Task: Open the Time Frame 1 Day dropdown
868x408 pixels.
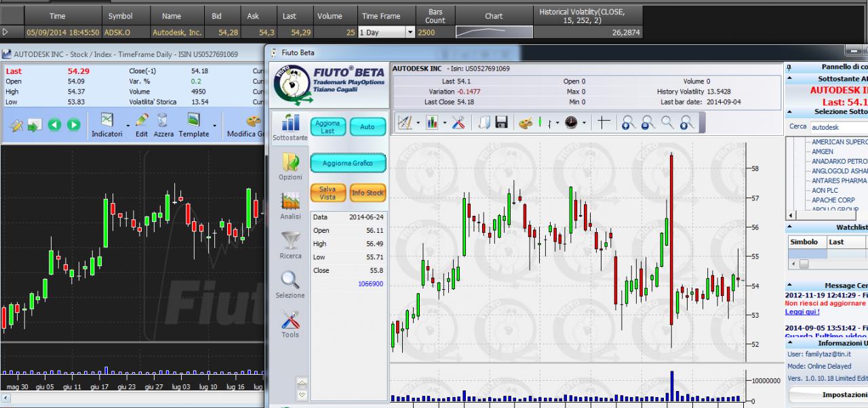Action: (x=386, y=32)
